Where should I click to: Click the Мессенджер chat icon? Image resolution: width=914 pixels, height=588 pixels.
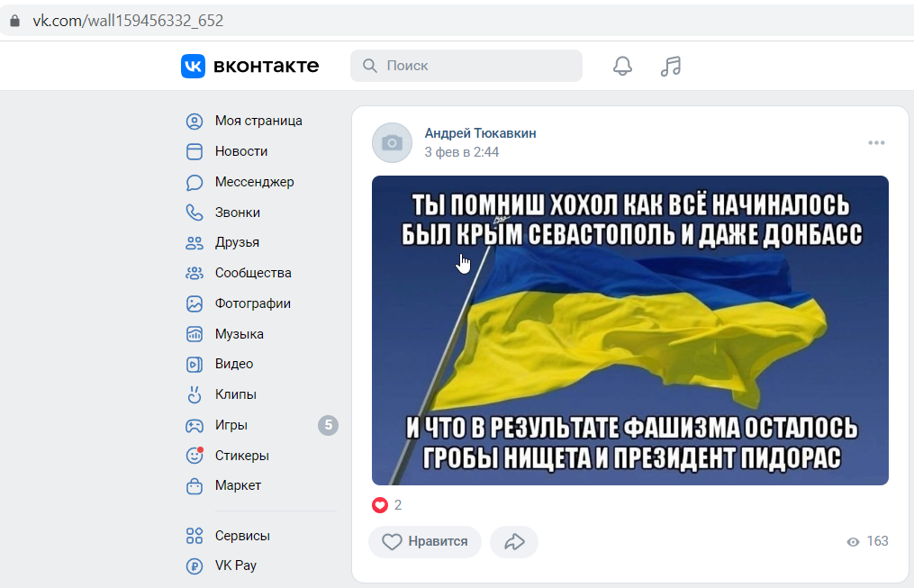point(195,183)
